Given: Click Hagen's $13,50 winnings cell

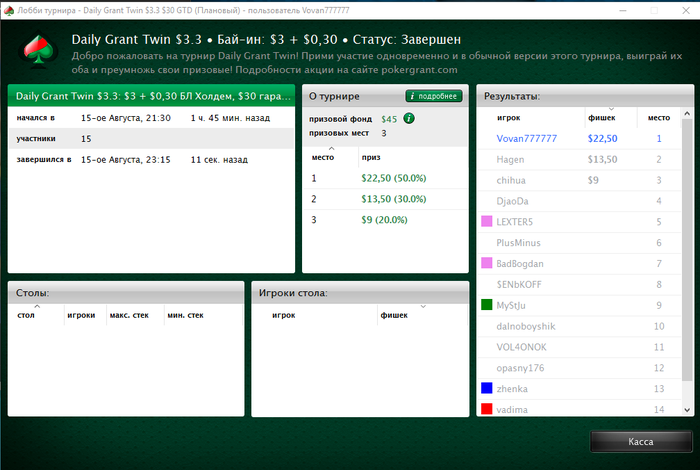Looking at the screenshot, I should click(x=602, y=159).
